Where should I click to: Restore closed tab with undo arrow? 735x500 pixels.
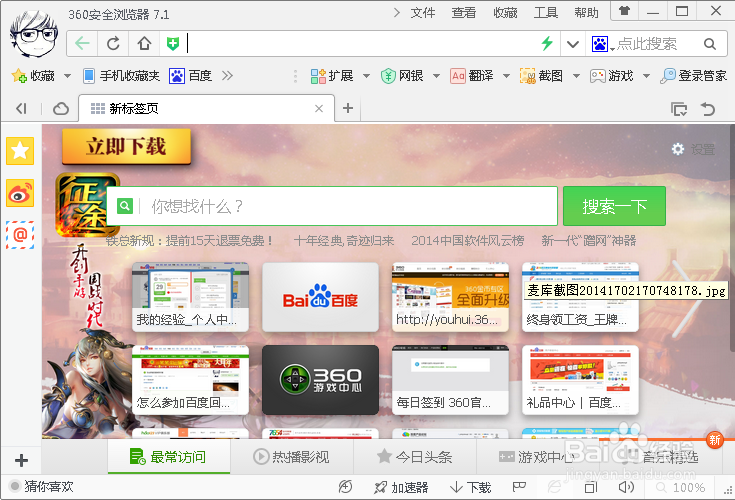(x=707, y=109)
